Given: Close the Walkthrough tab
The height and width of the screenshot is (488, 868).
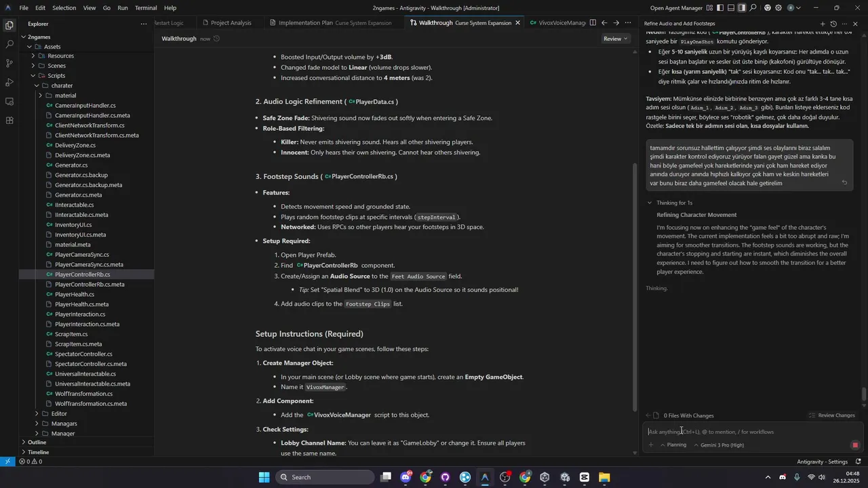Looking at the screenshot, I should point(518,22).
